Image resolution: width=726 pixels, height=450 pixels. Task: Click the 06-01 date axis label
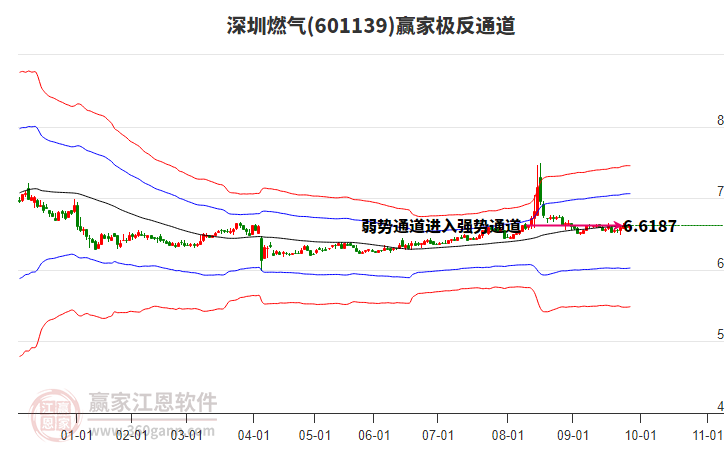click(374, 435)
